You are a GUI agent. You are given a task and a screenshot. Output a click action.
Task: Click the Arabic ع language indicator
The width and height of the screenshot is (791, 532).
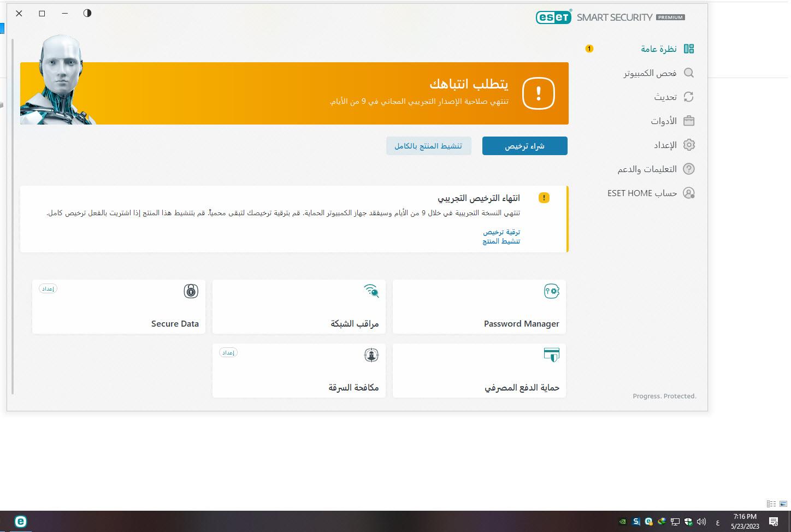click(x=717, y=522)
